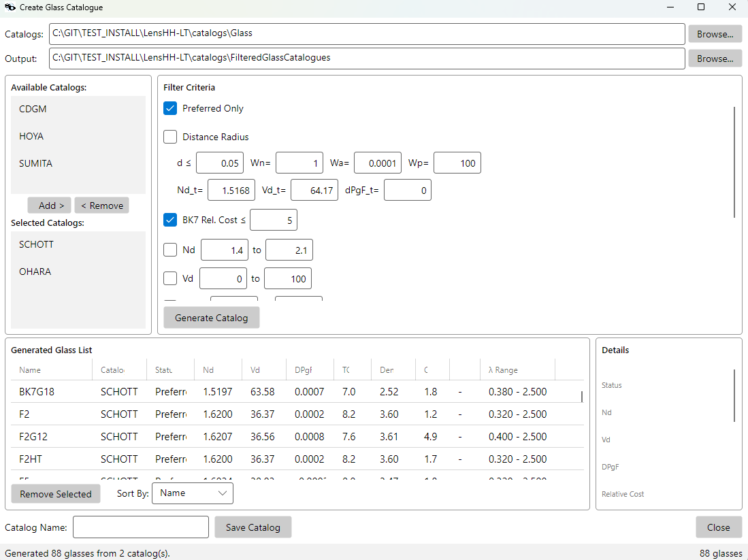The image size is (748, 560).
Task: Click the 0.400 - 2.500 range cell
Action: point(517,436)
